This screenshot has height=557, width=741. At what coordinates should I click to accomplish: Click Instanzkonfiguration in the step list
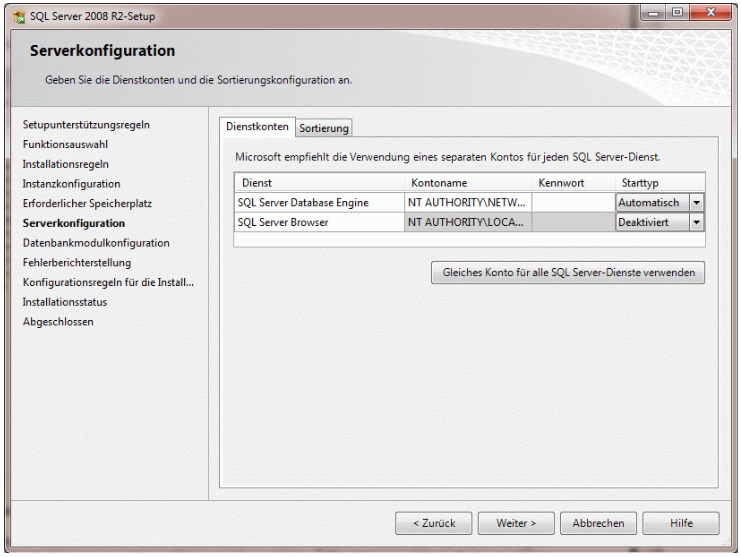[x=71, y=184]
